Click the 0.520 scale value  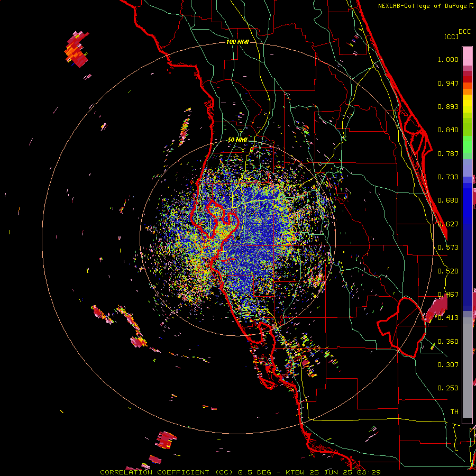coord(448,271)
